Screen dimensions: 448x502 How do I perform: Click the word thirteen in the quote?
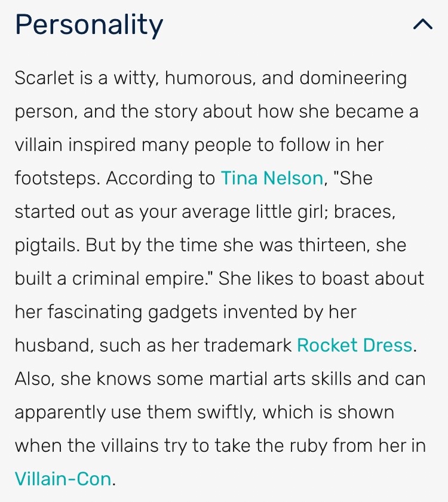332,245
